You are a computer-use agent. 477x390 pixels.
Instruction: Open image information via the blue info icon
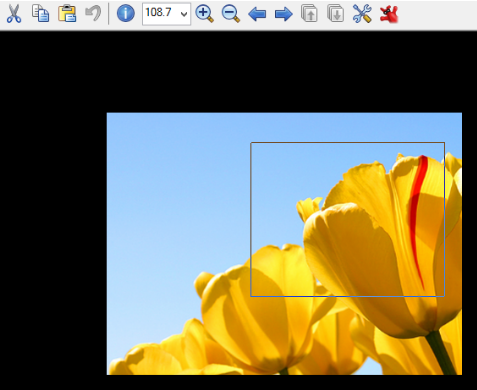pos(126,14)
